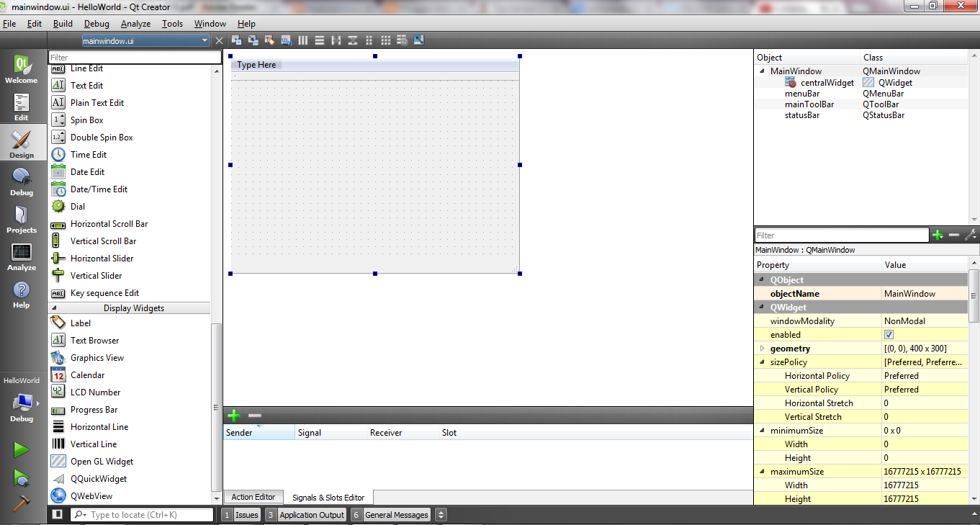
Task: Switch to Debug mode in the sidebar
Action: [x=21, y=179]
